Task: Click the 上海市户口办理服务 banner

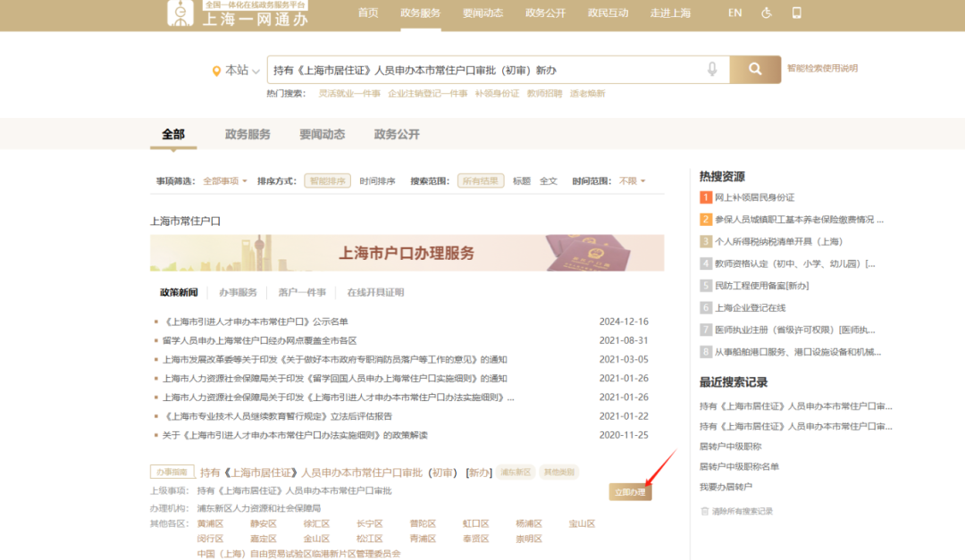Action: [407, 253]
